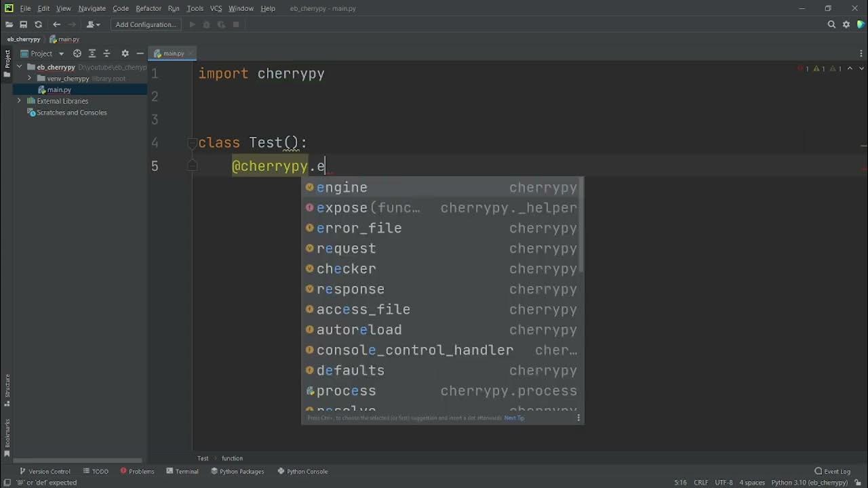Toggle the Terminal tool window
Screen dimensions: 868x488
(x=182, y=471)
